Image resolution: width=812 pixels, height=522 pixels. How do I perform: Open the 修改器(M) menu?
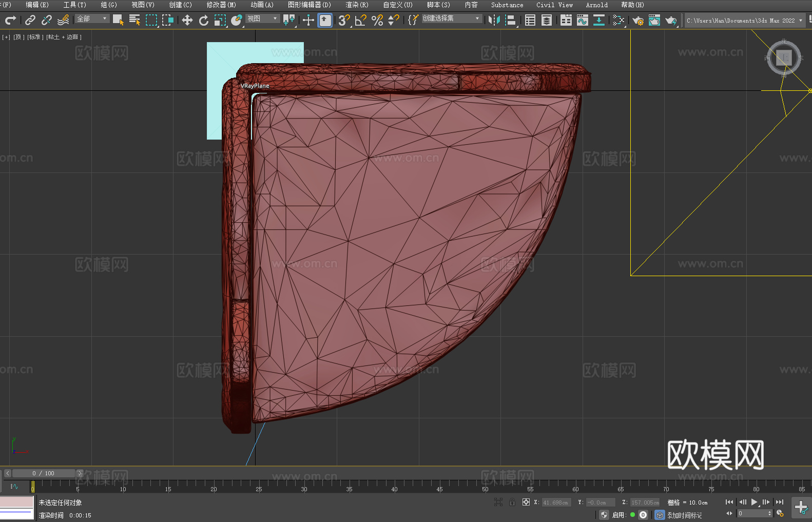(221, 5)
